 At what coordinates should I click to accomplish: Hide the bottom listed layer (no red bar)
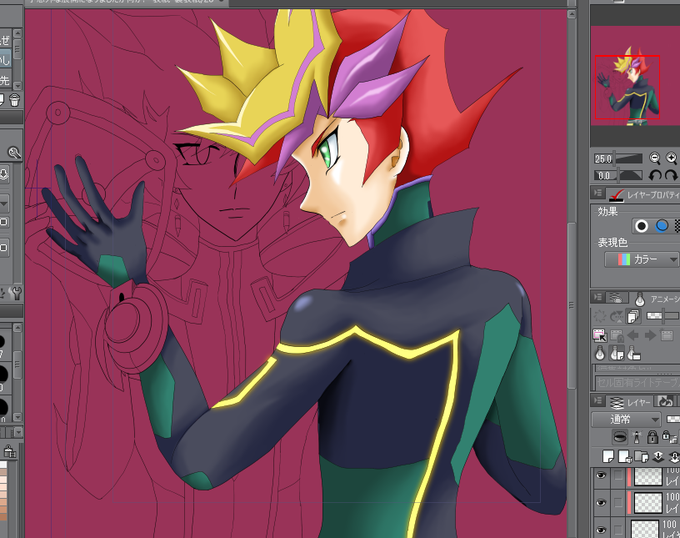click(601, 529)
